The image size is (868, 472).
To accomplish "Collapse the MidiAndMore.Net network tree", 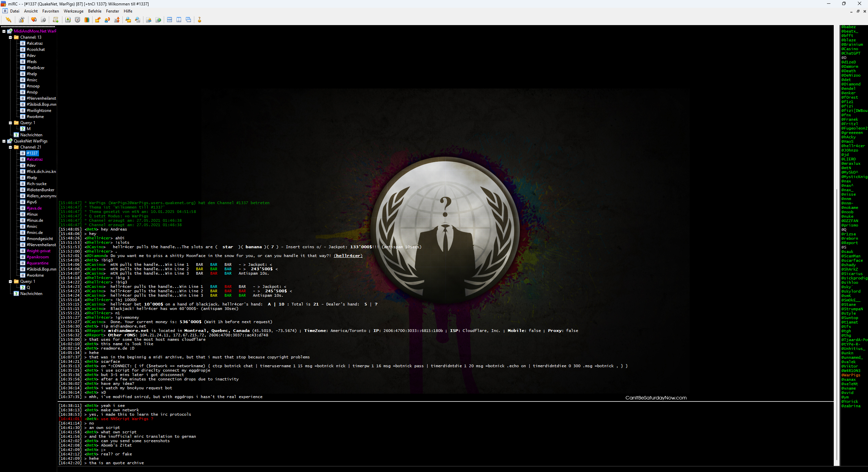I will point(4,31).
